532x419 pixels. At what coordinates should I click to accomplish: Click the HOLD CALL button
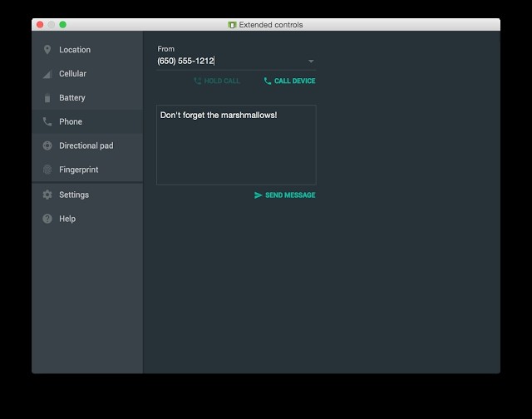(x=217, y=81)
